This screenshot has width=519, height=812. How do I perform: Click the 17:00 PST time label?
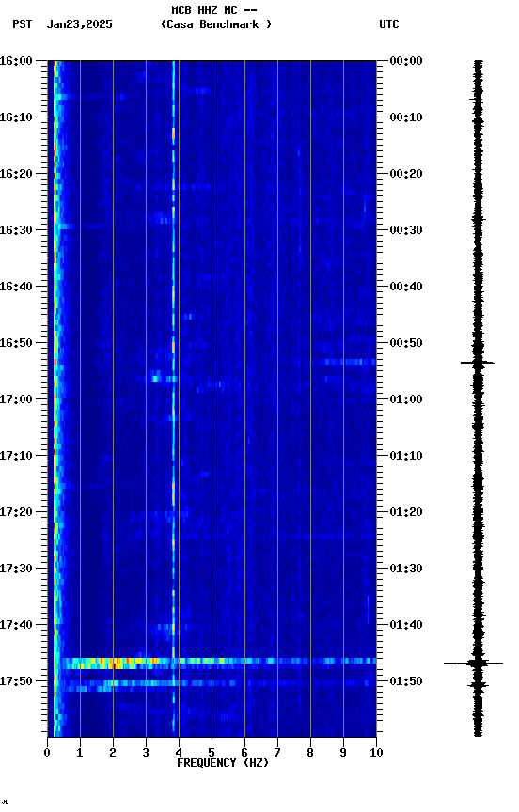point(16,399)
